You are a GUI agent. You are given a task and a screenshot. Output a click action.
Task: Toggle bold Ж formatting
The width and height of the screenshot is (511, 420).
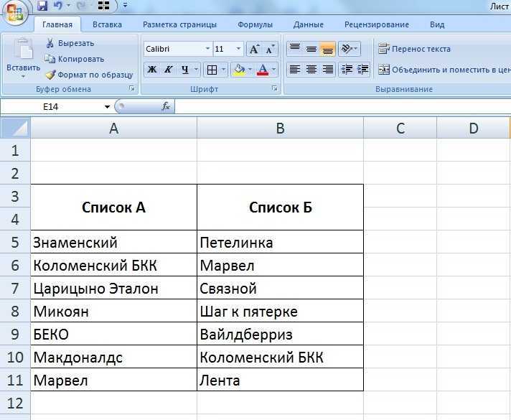pos(152,70)
